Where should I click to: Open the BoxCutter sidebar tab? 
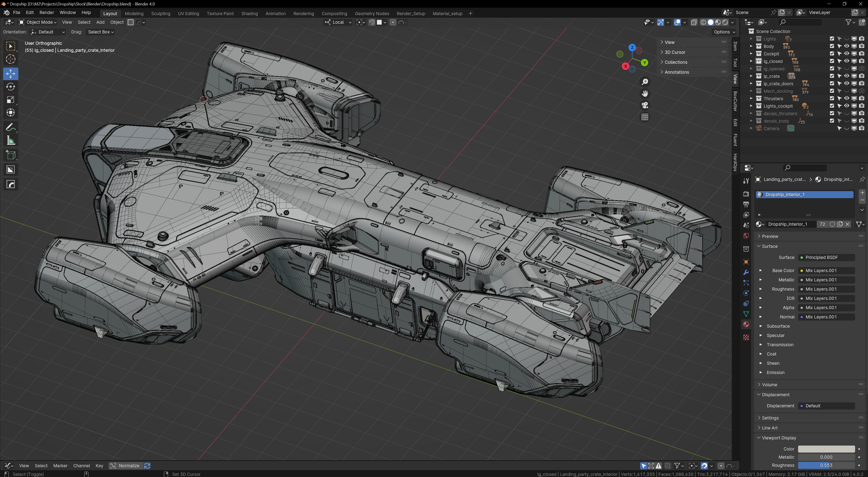735,101
